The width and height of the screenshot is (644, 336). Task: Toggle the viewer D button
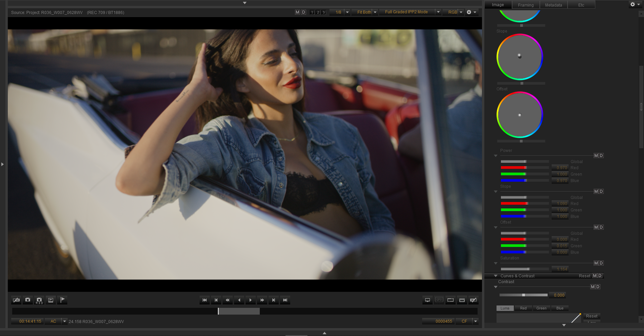tap(303, 12)
